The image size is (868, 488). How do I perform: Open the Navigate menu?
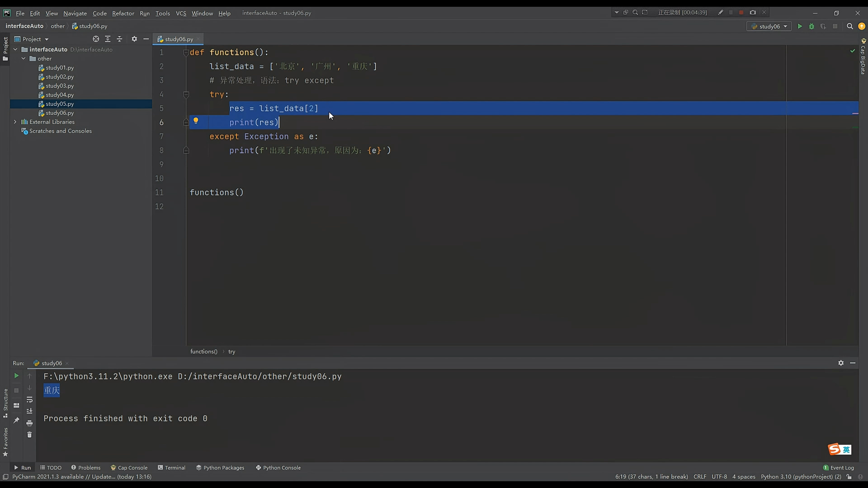tap(75, 13)
